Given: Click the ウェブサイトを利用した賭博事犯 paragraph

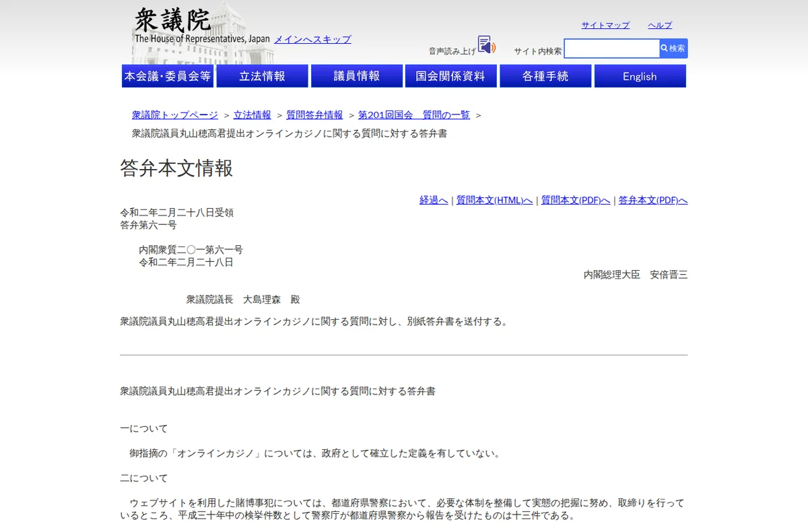Looking at the screenshot, I should point(402,510).
